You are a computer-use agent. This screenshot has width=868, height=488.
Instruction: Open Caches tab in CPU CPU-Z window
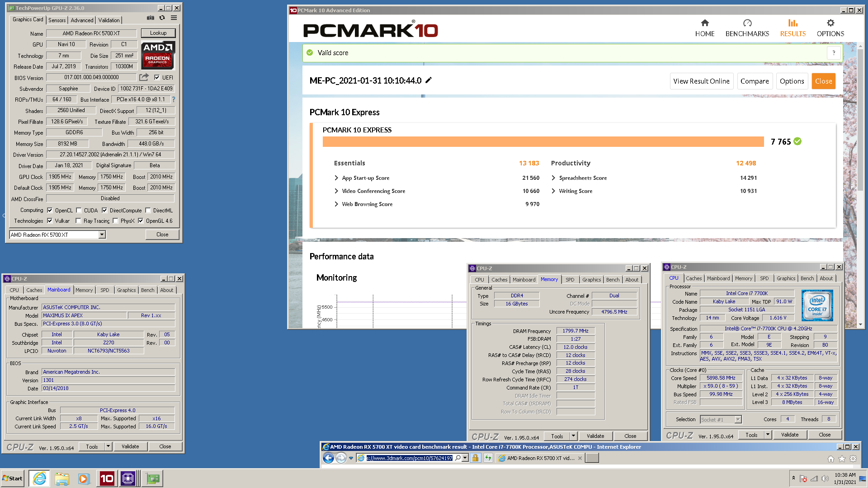[693, 278]
